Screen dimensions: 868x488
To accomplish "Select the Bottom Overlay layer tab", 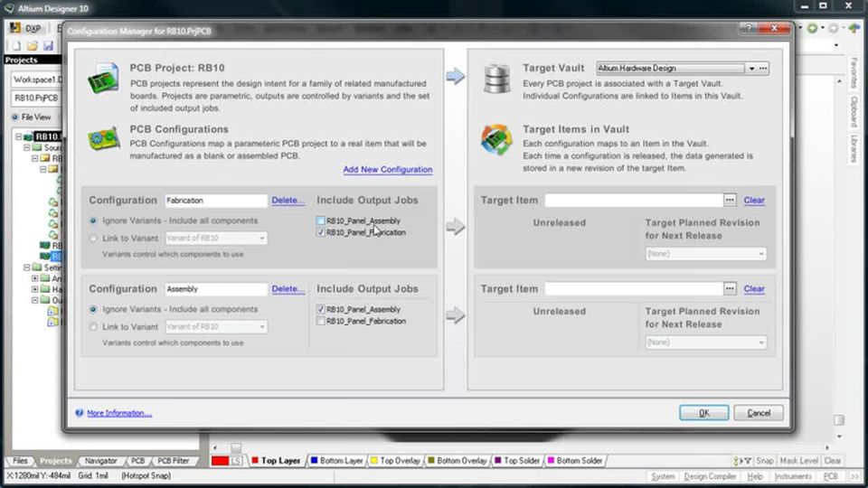I will [x=457, y=460].
